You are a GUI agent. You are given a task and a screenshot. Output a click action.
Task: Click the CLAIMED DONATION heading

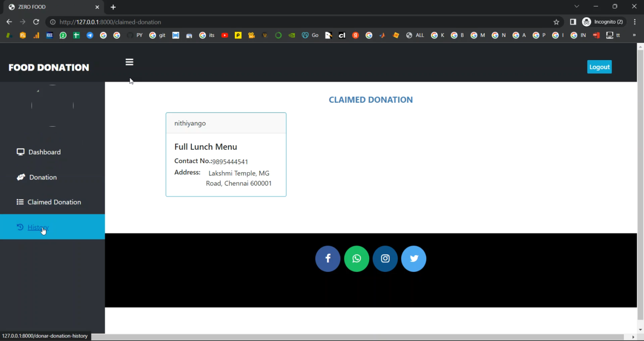[x=371, y=100]
